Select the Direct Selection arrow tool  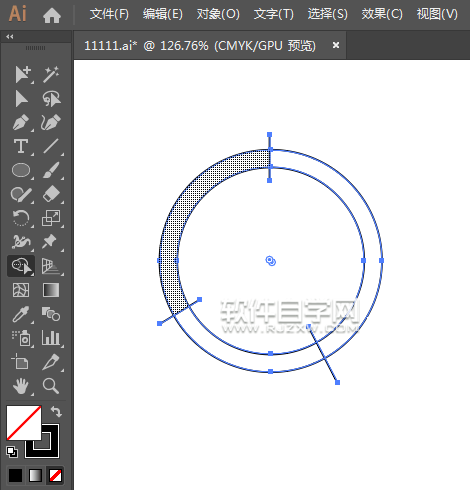tap(21, 99)
